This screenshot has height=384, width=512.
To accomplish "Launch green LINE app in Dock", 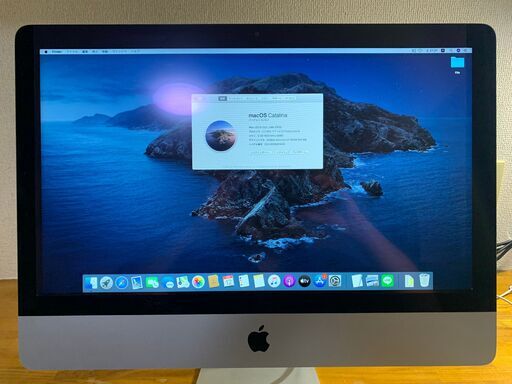I will pyautogui.click(x=387, y=281).
